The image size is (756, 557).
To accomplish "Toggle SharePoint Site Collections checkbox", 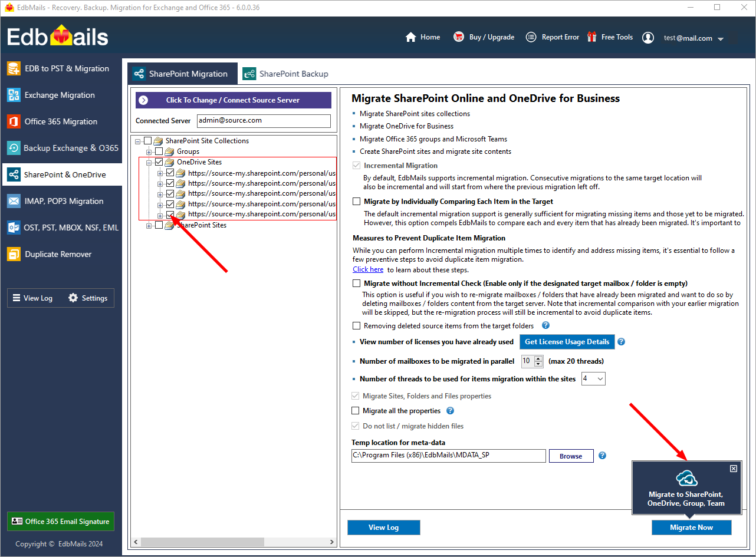I will (148, 141).
